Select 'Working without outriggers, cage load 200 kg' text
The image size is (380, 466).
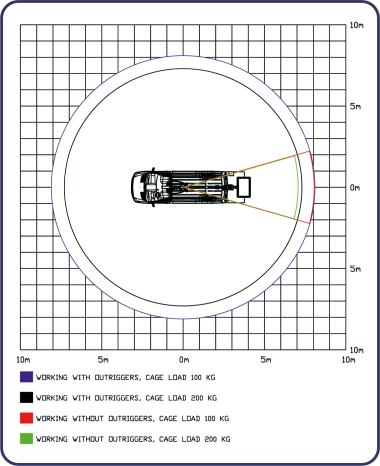pyautogui.click(x=133, y=439)
